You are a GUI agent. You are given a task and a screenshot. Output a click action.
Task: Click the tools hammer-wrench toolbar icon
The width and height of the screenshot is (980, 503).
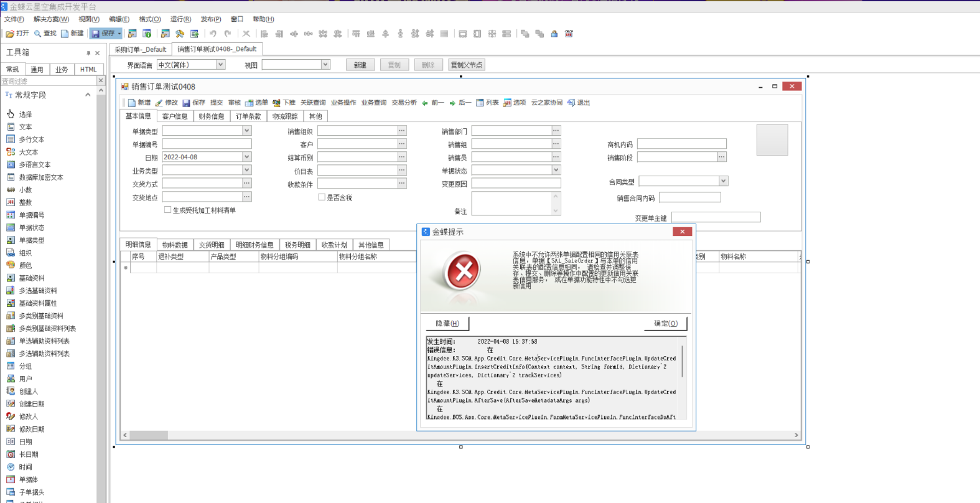180,34
